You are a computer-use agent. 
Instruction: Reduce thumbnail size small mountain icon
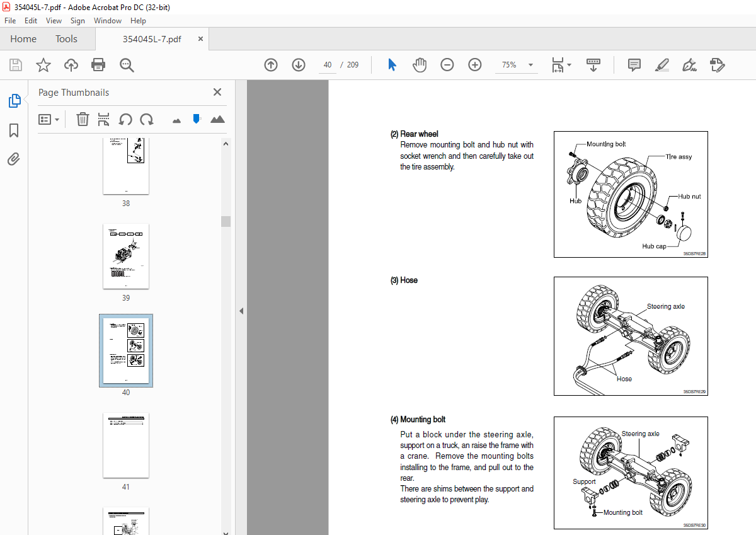click(176, 120)
